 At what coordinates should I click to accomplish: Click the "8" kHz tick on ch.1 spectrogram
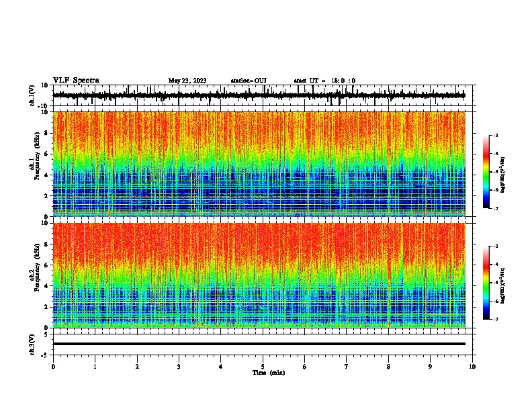point(47,133)
